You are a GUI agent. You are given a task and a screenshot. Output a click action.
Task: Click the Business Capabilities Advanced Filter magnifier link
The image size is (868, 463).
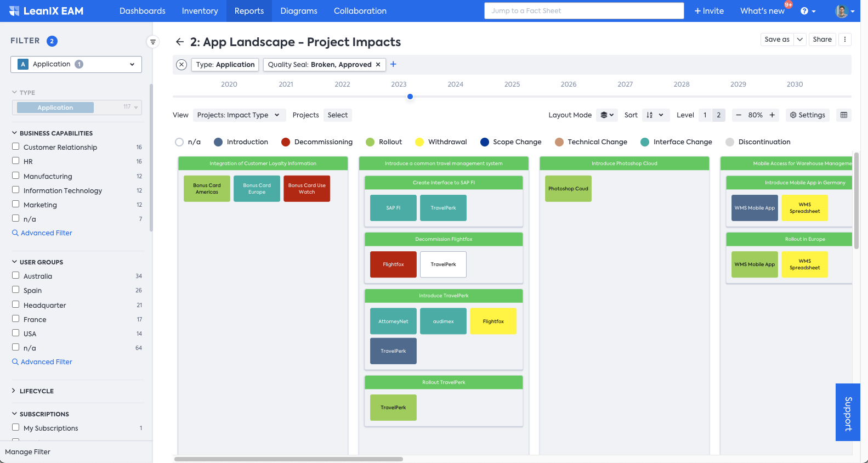[42, 233]
